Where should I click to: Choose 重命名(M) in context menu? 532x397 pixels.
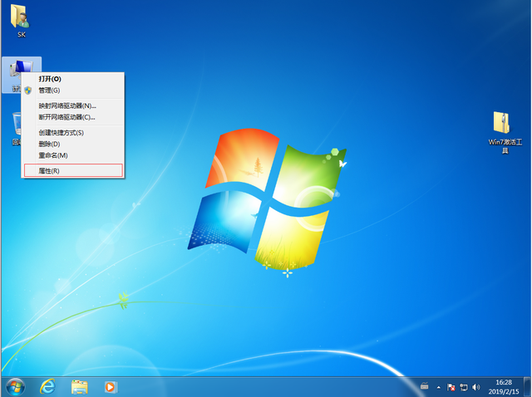[x=72, y=155]
